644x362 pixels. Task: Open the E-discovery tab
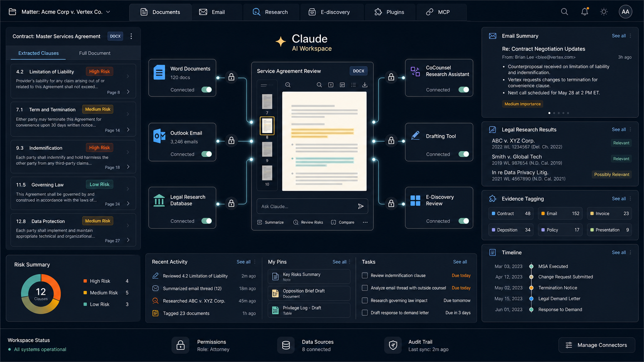329,12
